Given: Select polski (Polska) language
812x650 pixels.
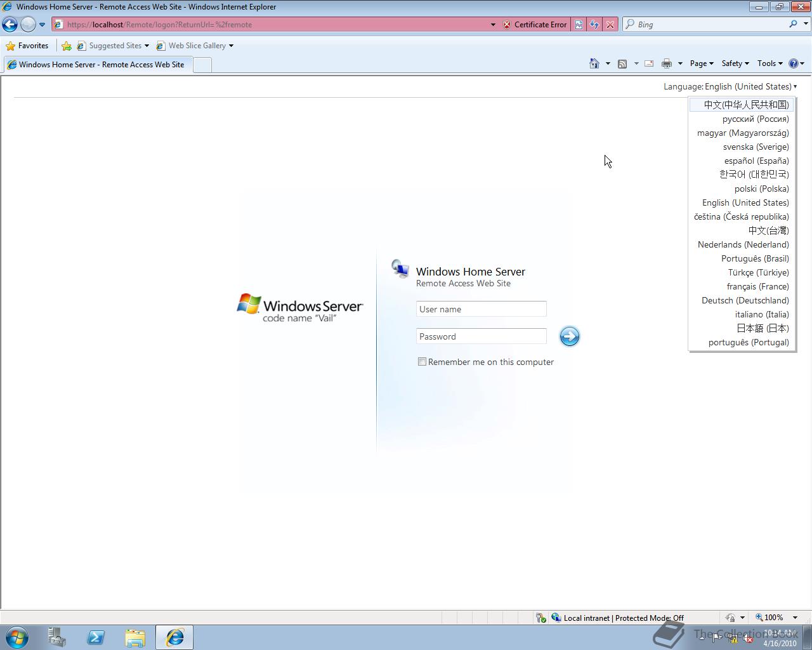Looking at the screenshot, I should tap(742, 189).
